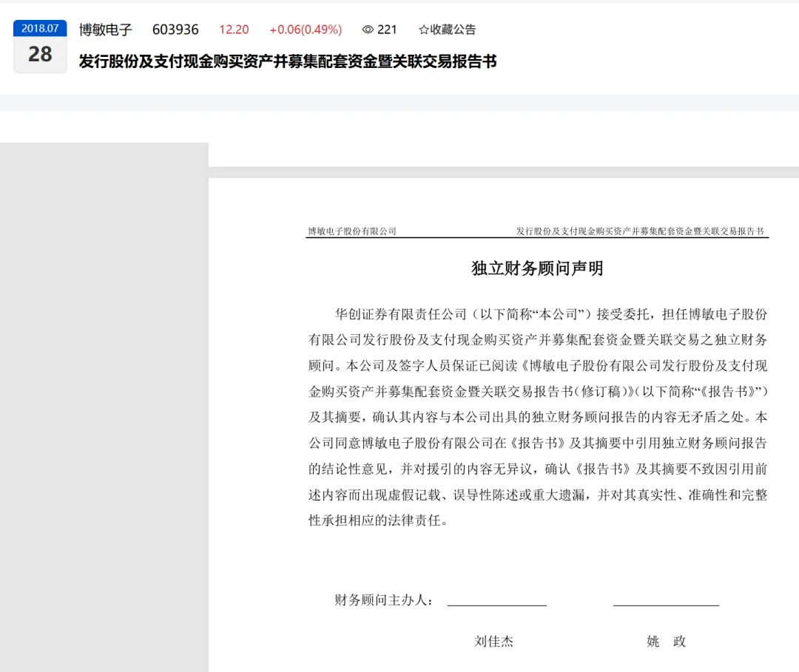Click the signer name 姚 政

[x=666, y=642]
